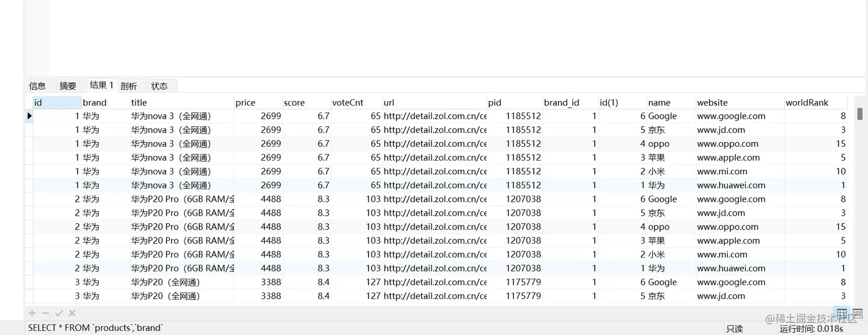Select 苹果 name cell in id 1 rows
Viewport: 868px width, 335px height.
[x=671, y=157]
